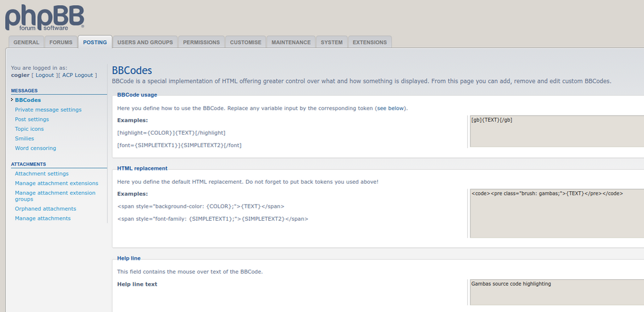Open the Smilies page
Image resolution: width=644 pixels, height=312 pixels.
pos(25,138)
